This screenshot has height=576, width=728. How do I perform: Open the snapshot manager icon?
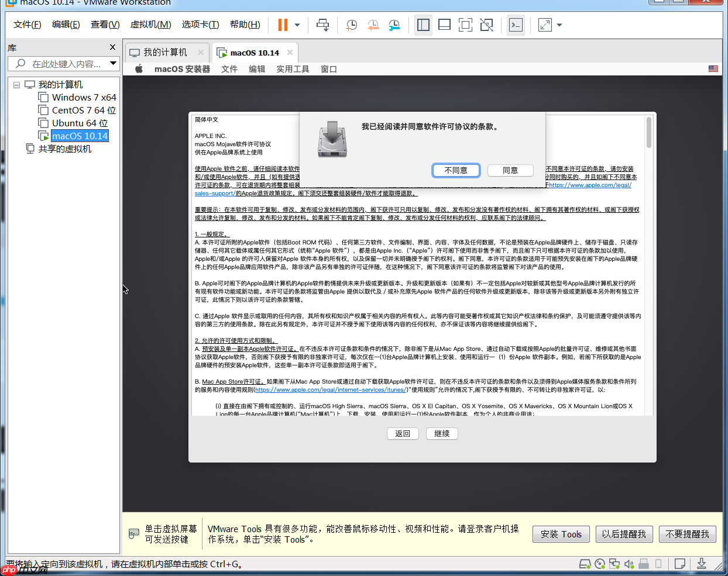(x=394, y=25)
